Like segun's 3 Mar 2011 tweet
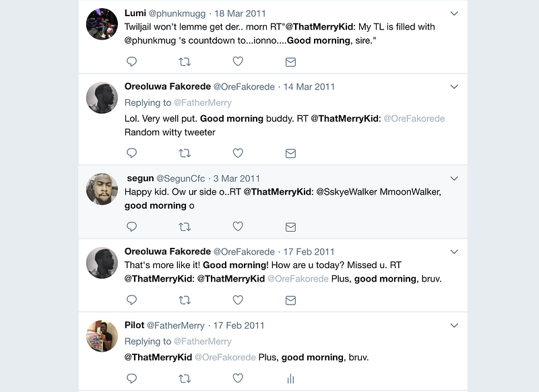Image resolution: width=539 pixels, height=392 pixels. pos(238,226)
